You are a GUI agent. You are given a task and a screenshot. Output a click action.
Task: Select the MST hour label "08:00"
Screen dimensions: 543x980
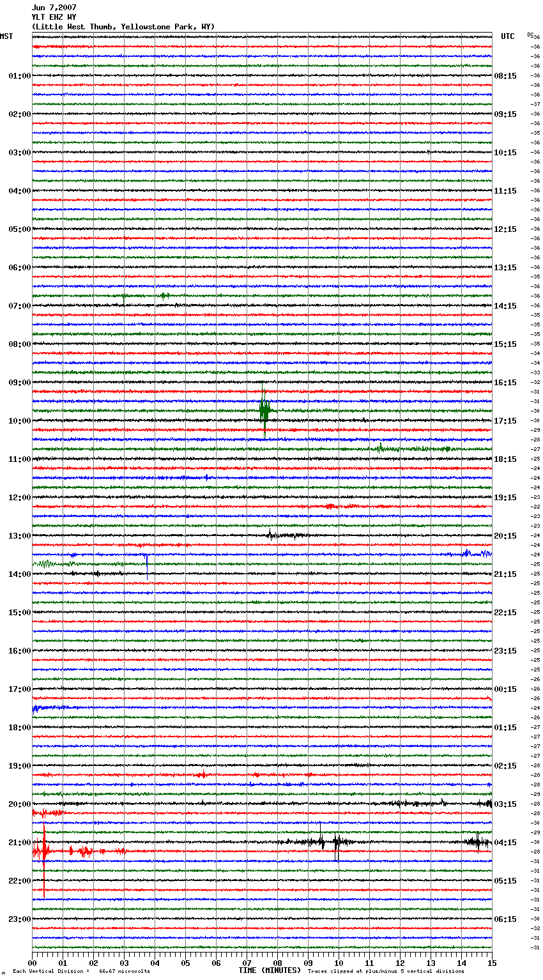point(20,344)
